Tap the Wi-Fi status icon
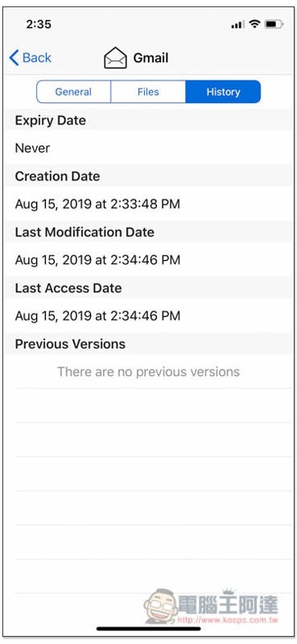The width and height of the screenshot is (297, 644). 255,24
